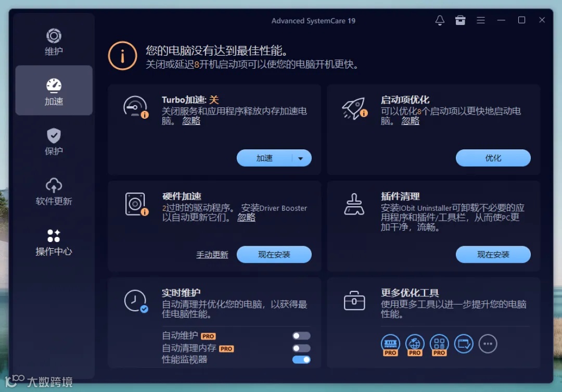Expand the 加速 button dropdown arrow

(x=301, y=158)
